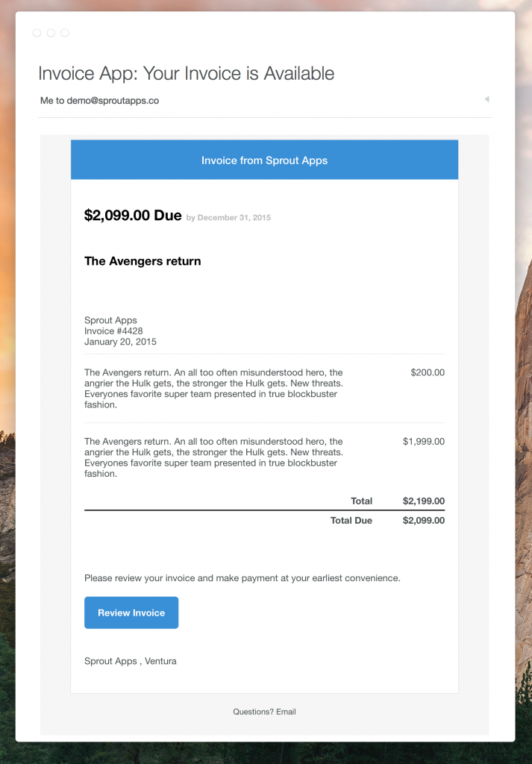This screenshot has width=532, height=764.
Task: Open the email subject Invoice App: Your Invoice is Available
Action: coord(186,72)
